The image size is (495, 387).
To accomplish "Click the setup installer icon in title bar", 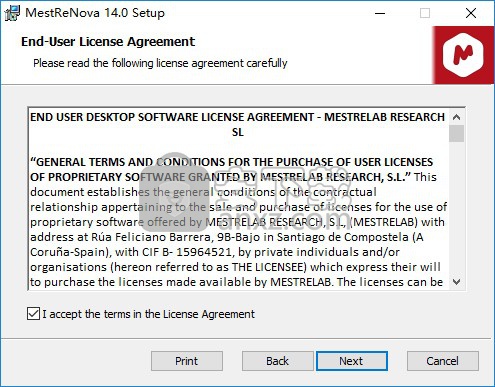I will click(x=12, y=13).
